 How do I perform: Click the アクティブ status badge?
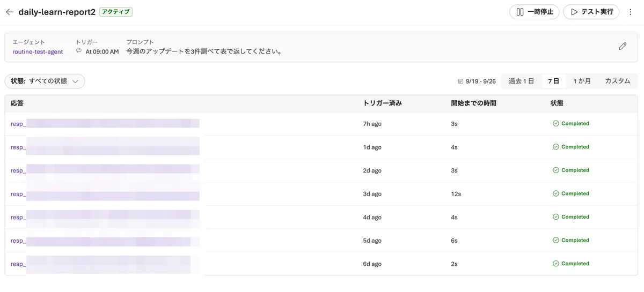(116, 12)
